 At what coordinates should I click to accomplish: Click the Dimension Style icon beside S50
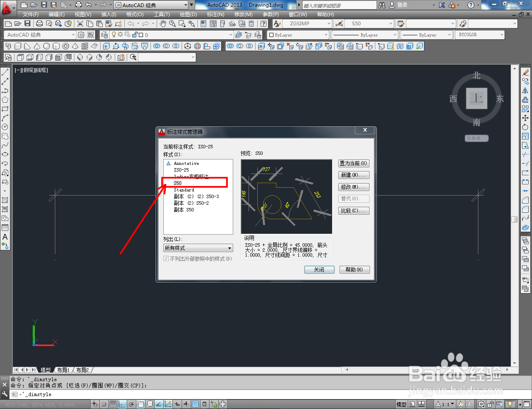(339, 24)
